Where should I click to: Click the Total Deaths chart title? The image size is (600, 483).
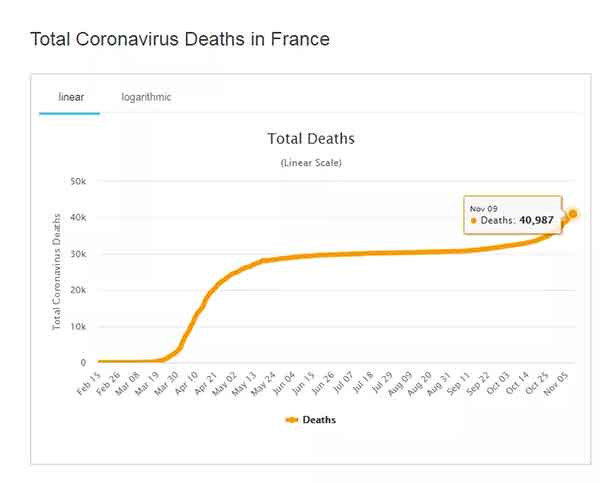[311, 139]
